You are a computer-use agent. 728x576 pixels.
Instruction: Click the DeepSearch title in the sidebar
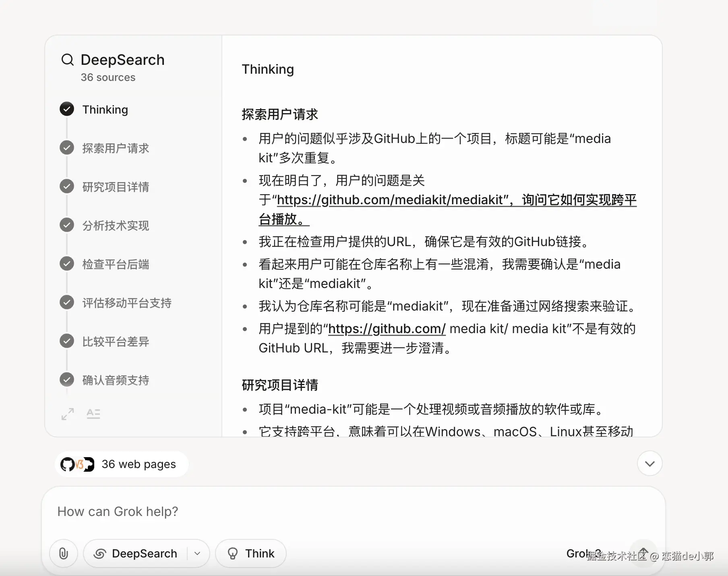pos(123,60)
